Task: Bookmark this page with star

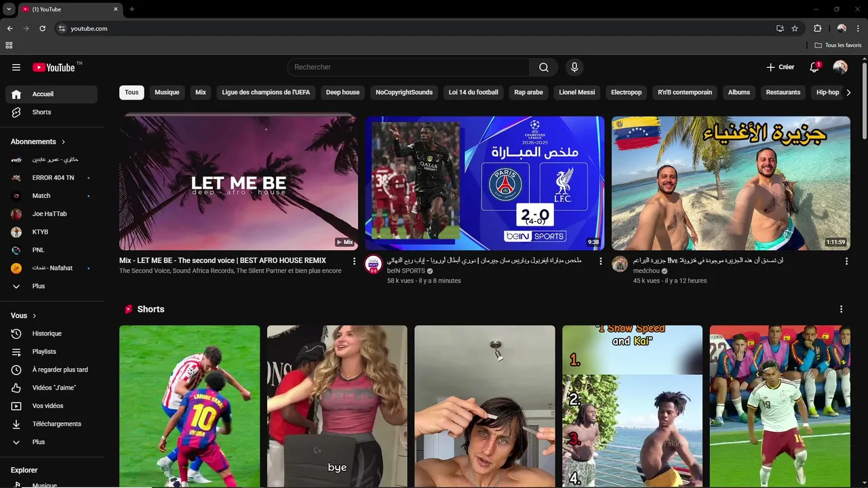Action: point(795,28)
